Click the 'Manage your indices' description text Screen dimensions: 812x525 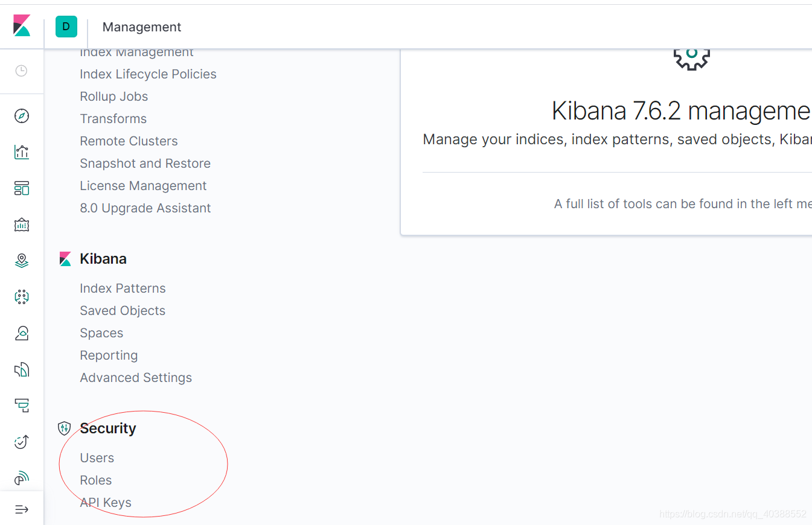(x=617, y=140)
